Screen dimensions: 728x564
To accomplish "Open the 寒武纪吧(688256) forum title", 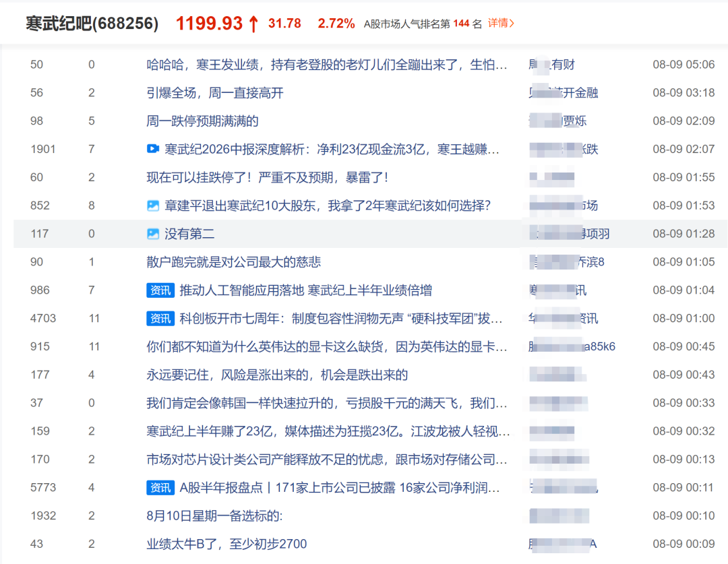I will (x=92, y=23).
